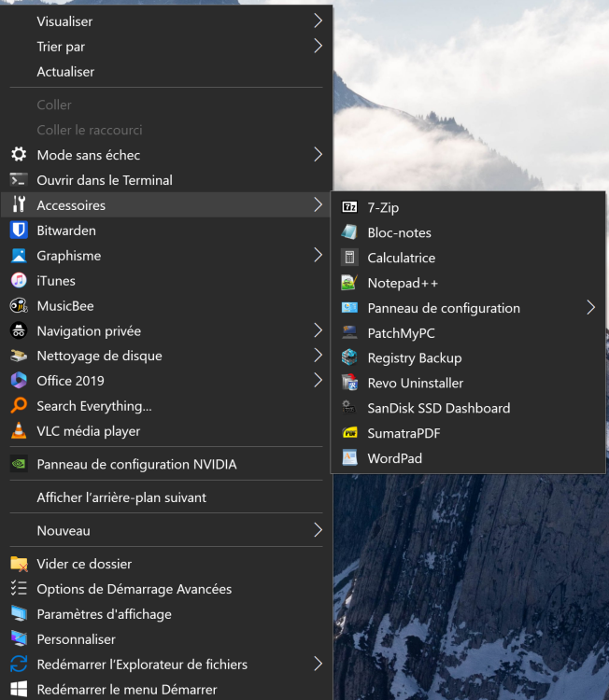Click the NVIDIA logo icon
This screenshot has width=609, height=700.
[19, 464]
